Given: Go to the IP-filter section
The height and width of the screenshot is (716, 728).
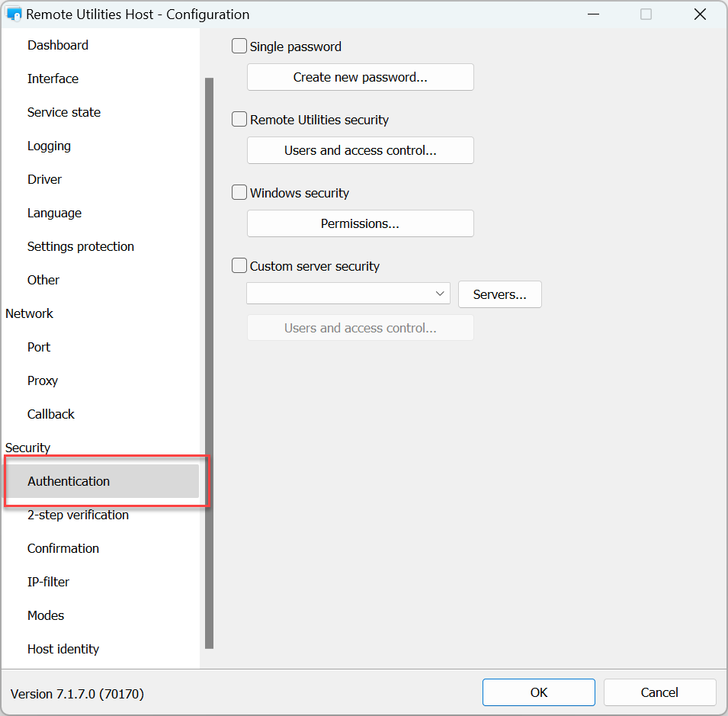Looking at the screenshot, I should [x=48, y=582].
